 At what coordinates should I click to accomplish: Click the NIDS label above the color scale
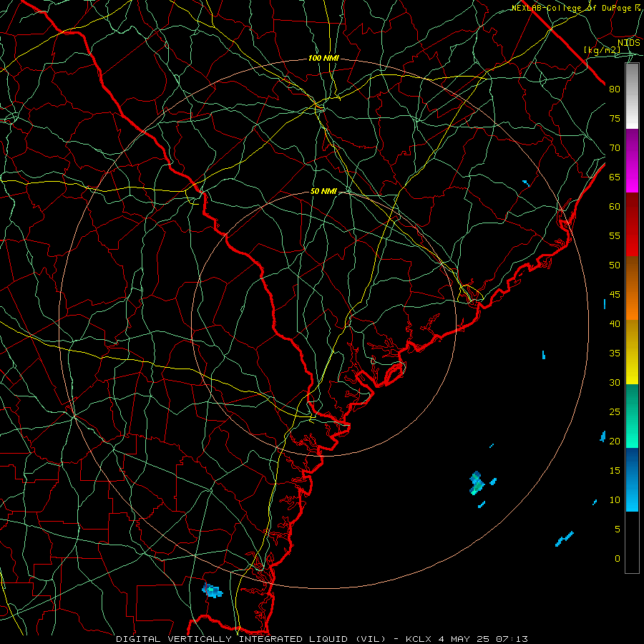tap(628, 43)
